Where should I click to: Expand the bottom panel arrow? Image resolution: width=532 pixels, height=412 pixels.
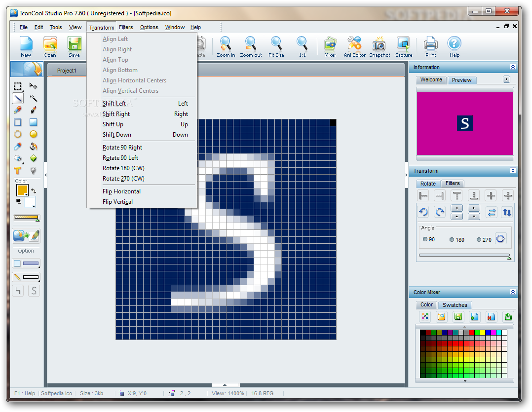coord(225,385)
